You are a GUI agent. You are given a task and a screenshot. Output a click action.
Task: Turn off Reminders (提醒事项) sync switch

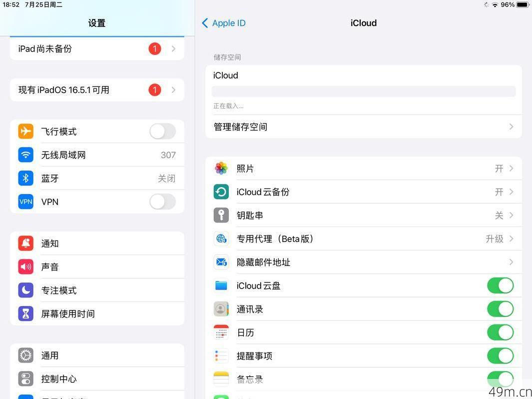tap(501, 356)
